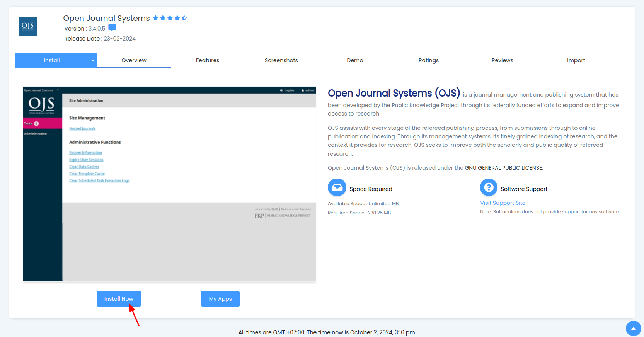This screenshot has height=337, width=644.
Task: Select the Install tab
Action: 51,60
